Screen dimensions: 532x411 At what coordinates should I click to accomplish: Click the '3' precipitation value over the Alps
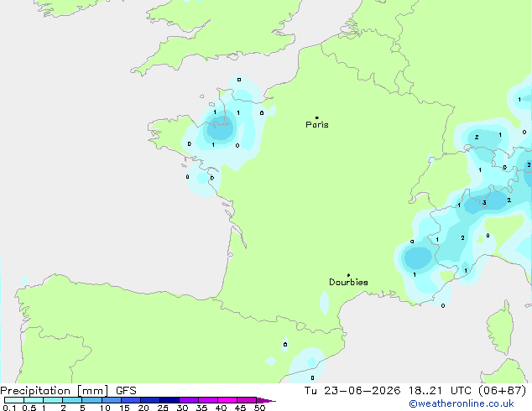[484, 203]
